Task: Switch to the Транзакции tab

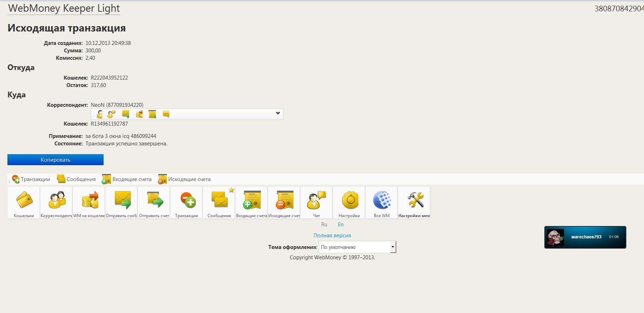Action: 31,179
